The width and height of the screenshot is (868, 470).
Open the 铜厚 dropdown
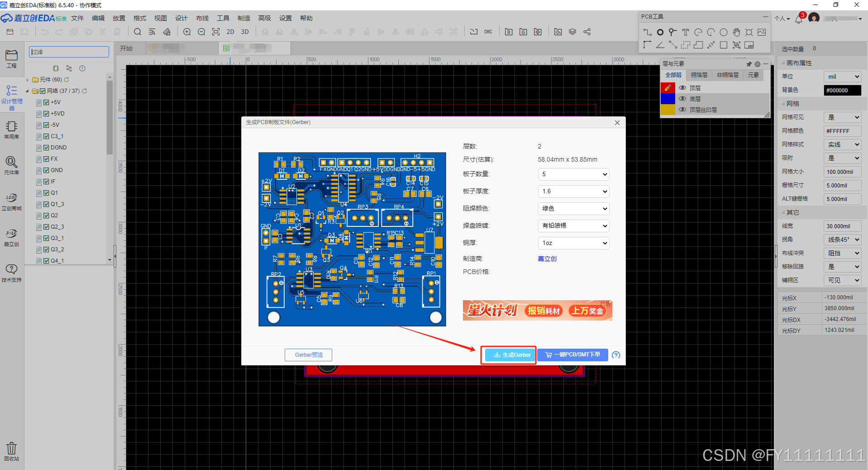tap(573, 243)
